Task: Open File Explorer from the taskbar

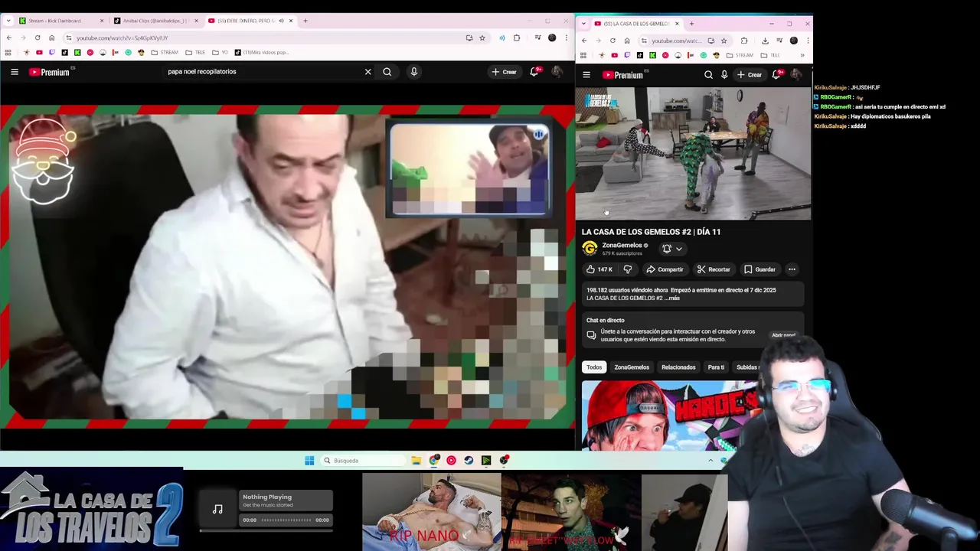Action: tap(416, 461)
